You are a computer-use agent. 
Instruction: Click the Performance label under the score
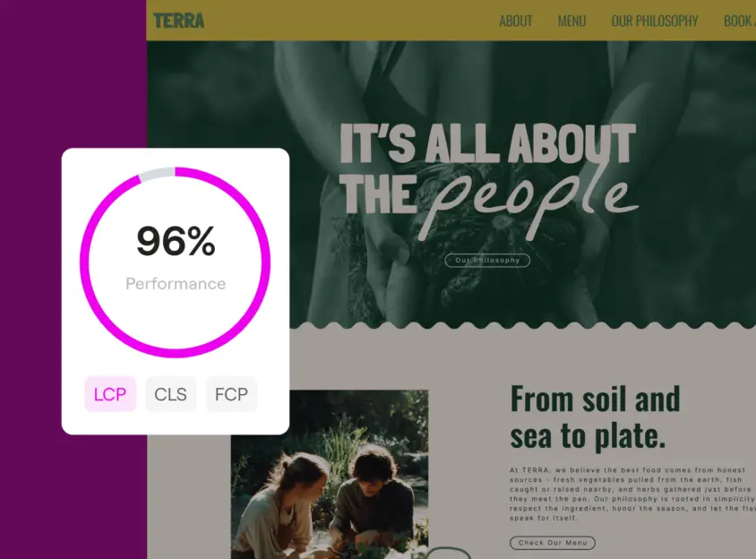tap(176, 284)
